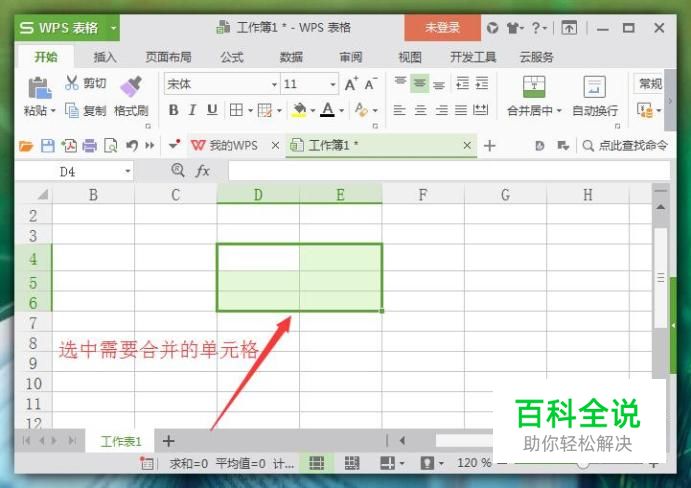Screen dimensions: 691x488
Task: Open the 常规 number format box
Action: pos(650,83)
